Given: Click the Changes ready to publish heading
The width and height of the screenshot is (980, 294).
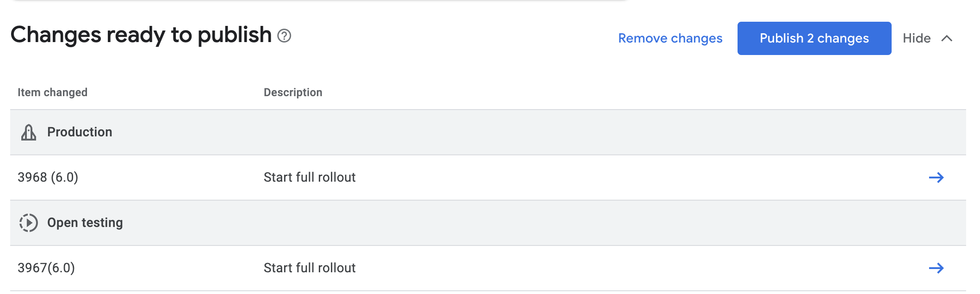Looking at the screenshot, I should pyautogui.click(x=141, y=35).
